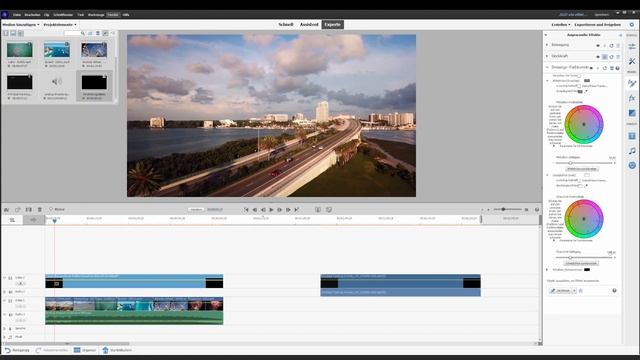Open the Music note icon in sidebar

[x=632, y=151]
